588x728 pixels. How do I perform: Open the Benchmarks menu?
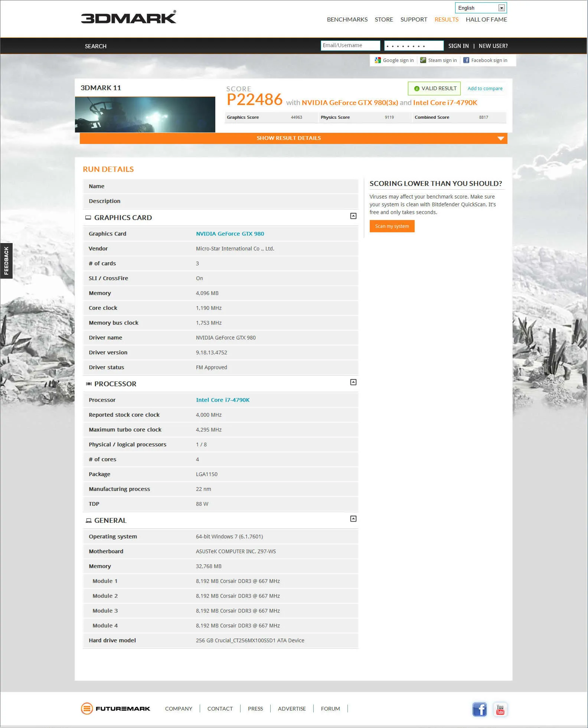(x=347, y=19)
